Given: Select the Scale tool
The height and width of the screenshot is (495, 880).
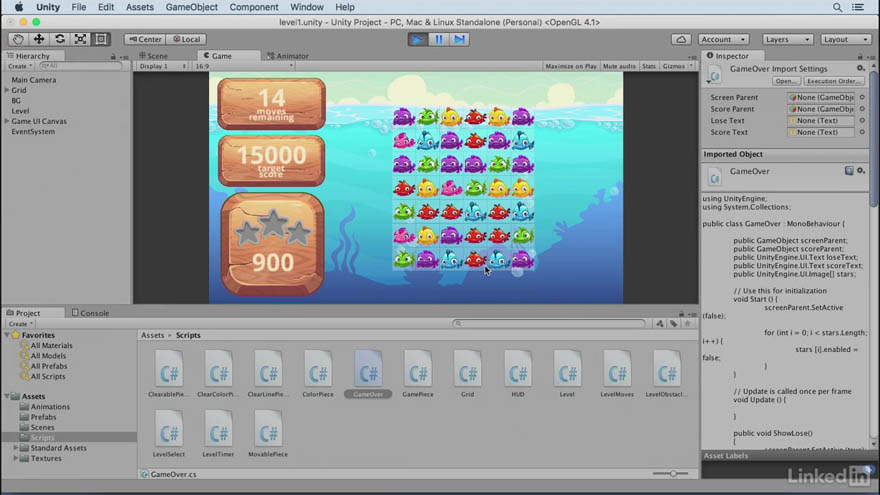Looking at the screenshot, I should click(80, 39).
